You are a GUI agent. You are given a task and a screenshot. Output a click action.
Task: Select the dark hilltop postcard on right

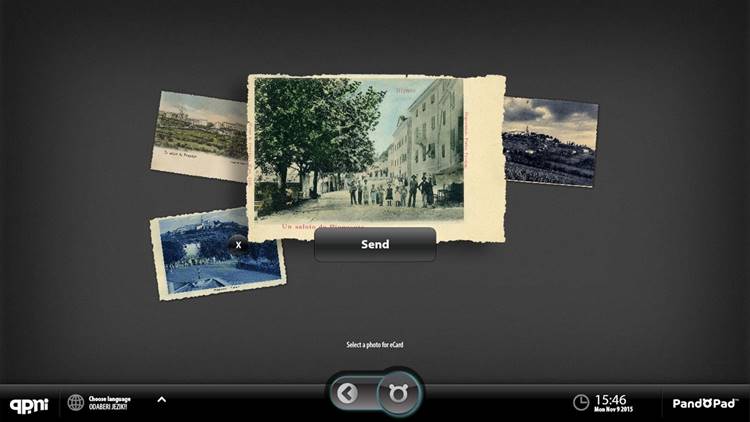tap(550, 141)
